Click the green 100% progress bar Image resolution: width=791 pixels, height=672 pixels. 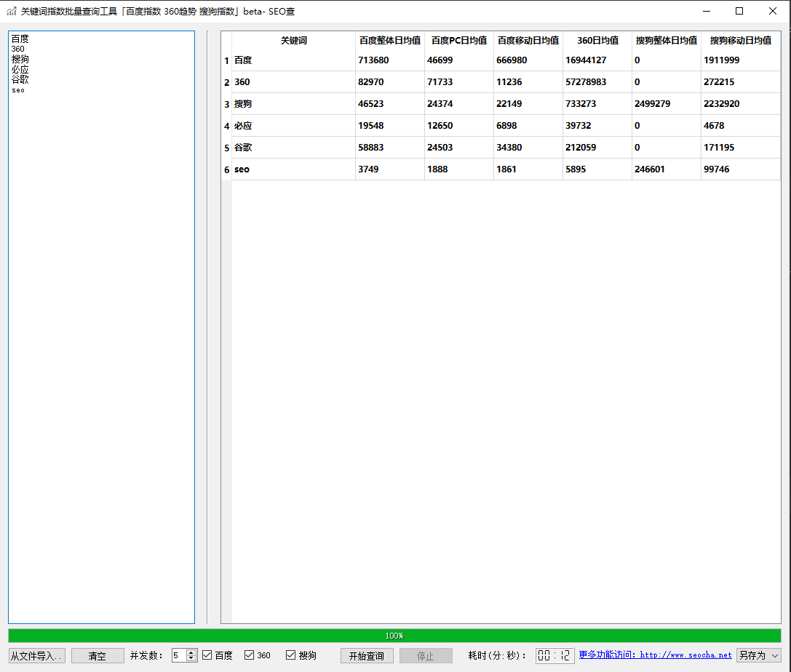394,636
